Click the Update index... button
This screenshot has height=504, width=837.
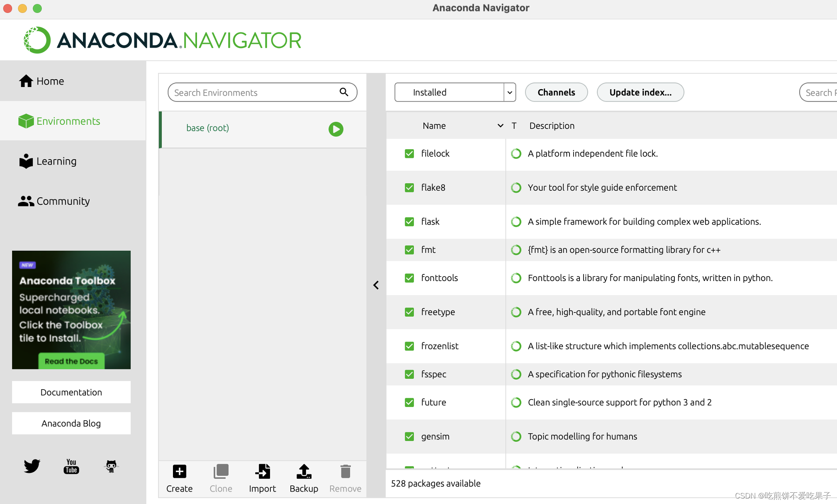point(640,92)
